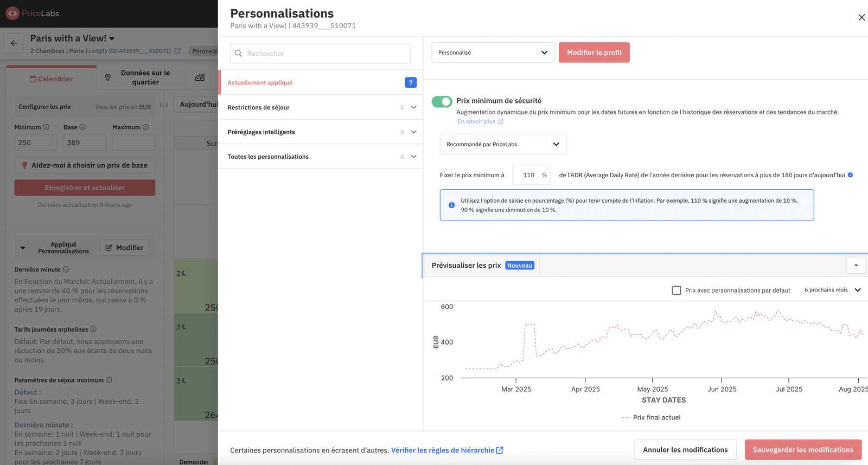Switch to Données sur le quartier tab

[142, 77]
